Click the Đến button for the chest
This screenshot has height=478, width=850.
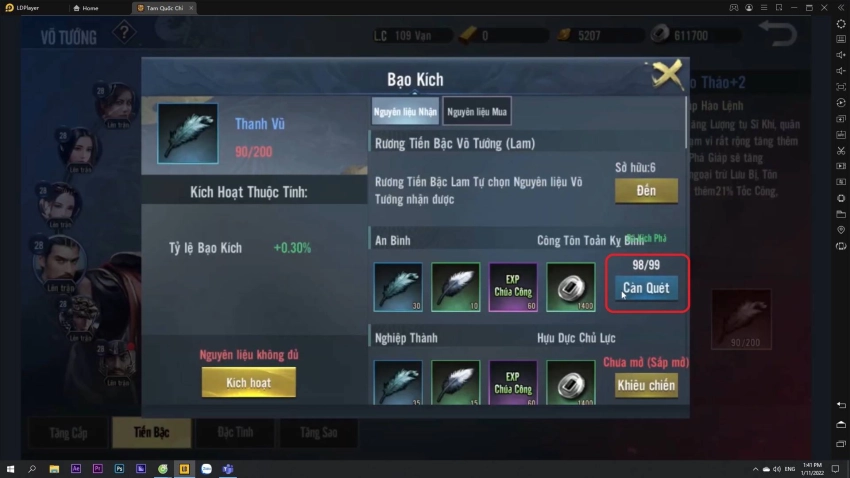click(646, 191)
